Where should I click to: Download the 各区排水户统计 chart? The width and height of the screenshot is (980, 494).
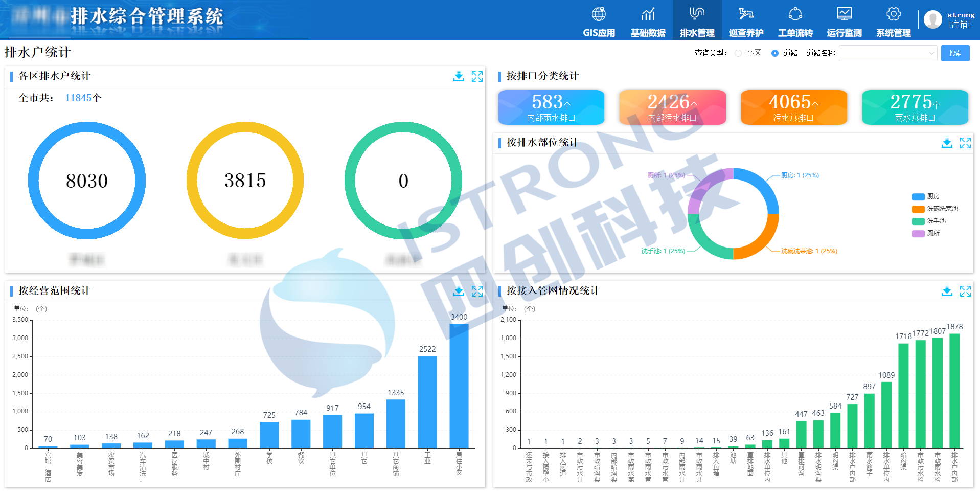[x=459, y=76]
